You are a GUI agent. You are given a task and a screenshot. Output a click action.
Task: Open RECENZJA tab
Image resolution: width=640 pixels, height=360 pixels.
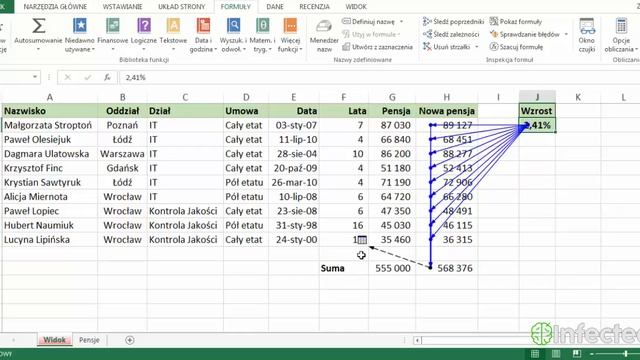(314, 7)
